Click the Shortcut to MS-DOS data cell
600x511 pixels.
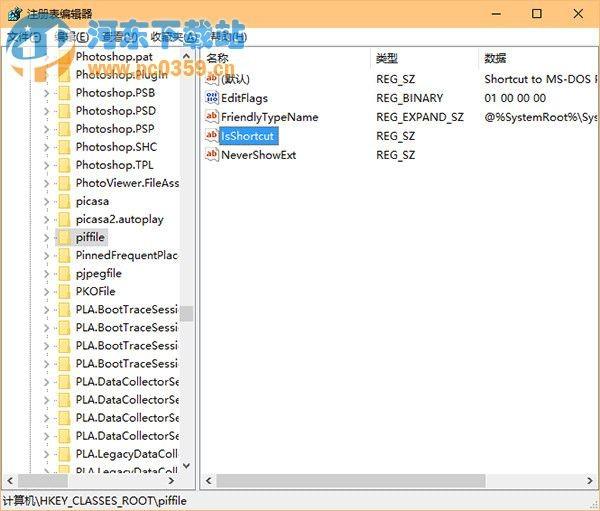click(x=540, y=79)
